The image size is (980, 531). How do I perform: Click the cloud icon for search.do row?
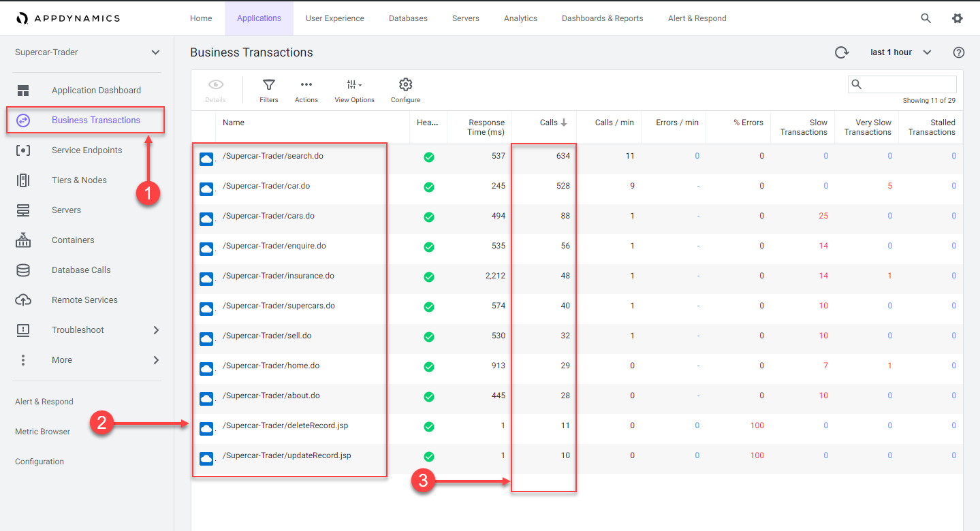click(x=206, y=159)
